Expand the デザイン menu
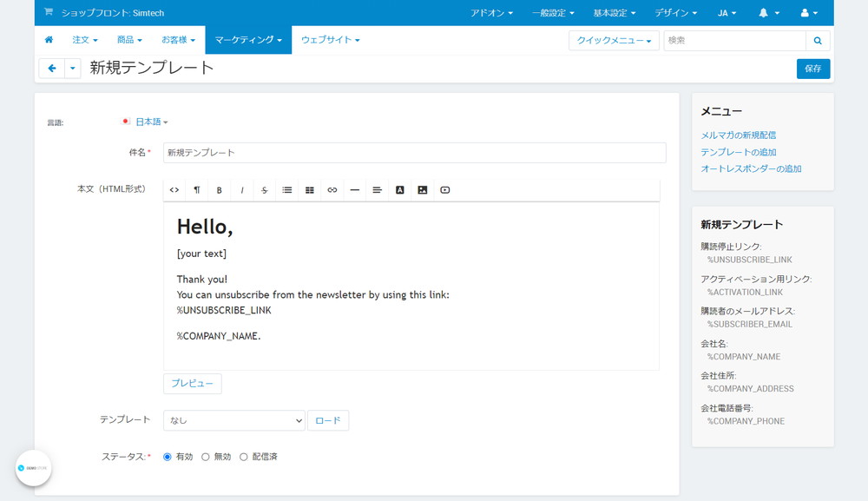The width and height of the screenshot is (868, 501). pos(676,13)
